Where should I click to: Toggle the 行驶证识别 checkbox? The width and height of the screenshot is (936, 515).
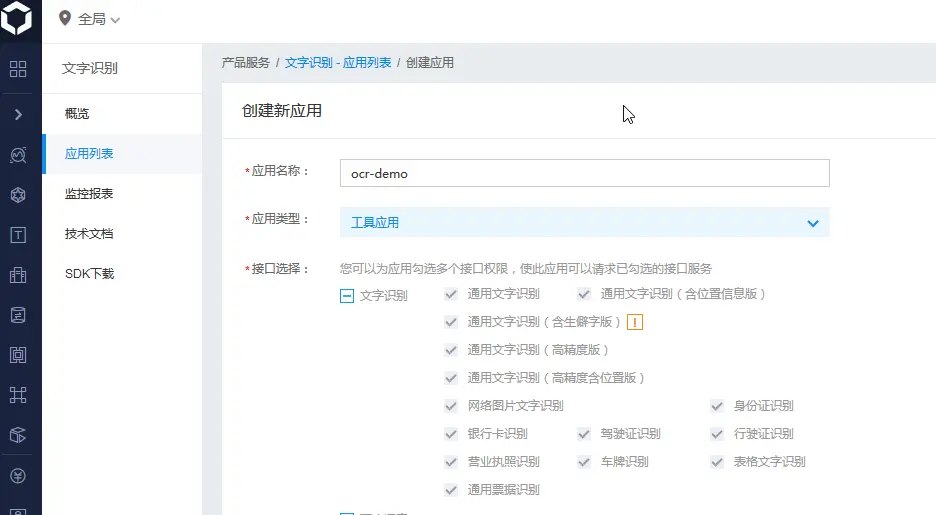(x=717, y=434)
